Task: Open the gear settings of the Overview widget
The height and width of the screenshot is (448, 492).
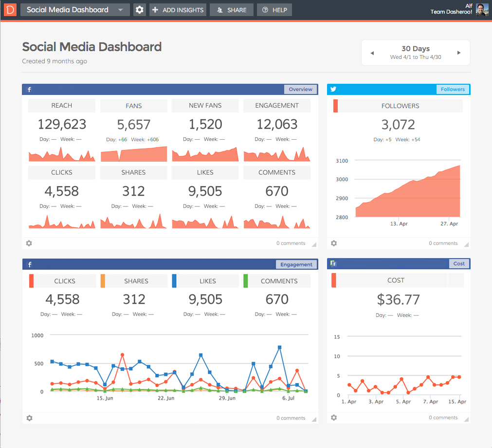Action: pos(29,243)
